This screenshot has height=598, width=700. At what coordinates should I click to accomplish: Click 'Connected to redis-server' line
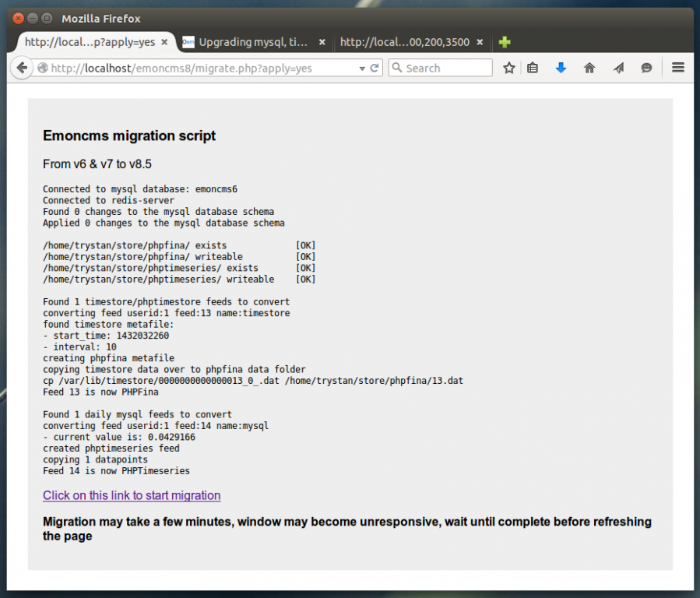point(108,200)
